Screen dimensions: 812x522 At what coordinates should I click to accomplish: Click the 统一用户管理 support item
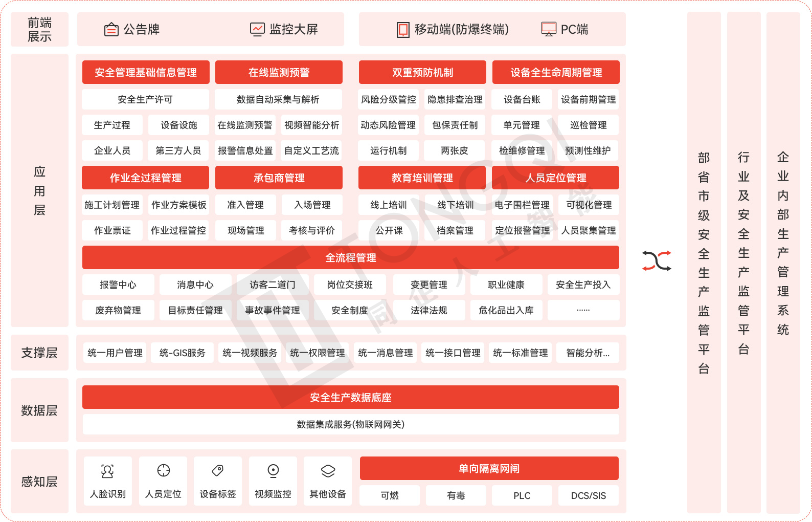tap(115, 353)
